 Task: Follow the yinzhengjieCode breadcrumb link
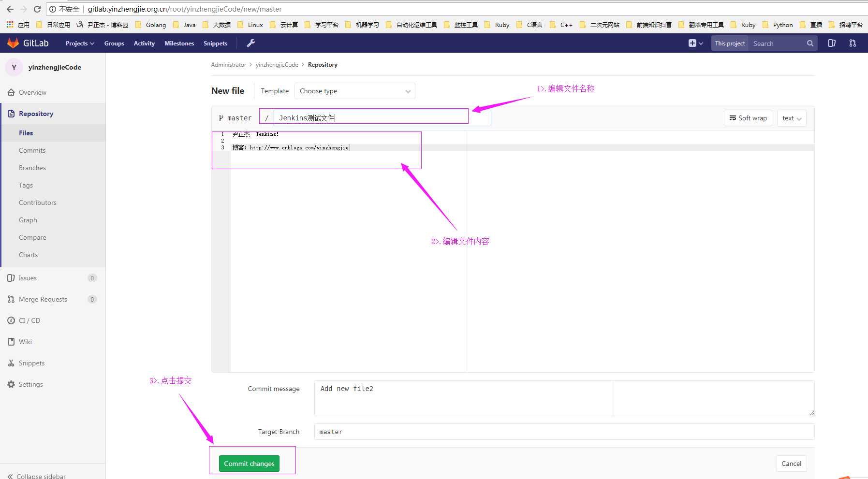point(277,65)
